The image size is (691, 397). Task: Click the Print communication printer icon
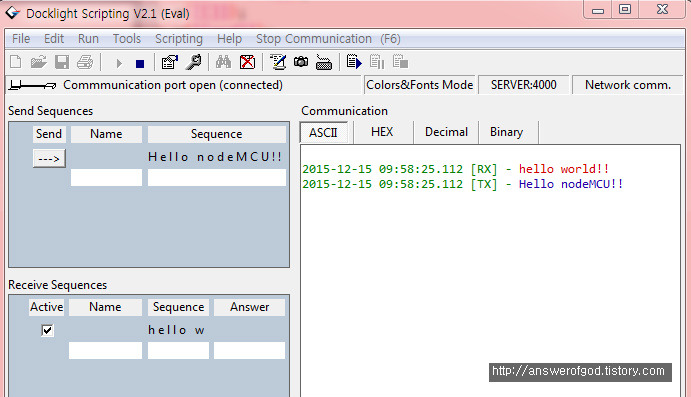85,62
